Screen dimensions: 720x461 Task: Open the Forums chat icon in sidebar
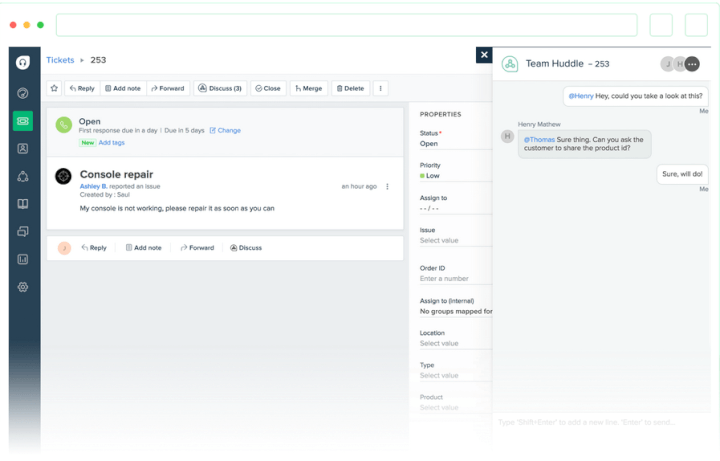coord(22,231)
